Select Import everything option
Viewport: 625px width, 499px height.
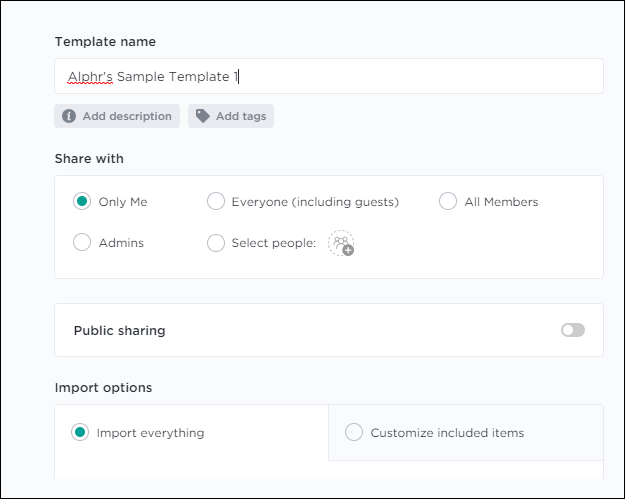pos(80,433)
